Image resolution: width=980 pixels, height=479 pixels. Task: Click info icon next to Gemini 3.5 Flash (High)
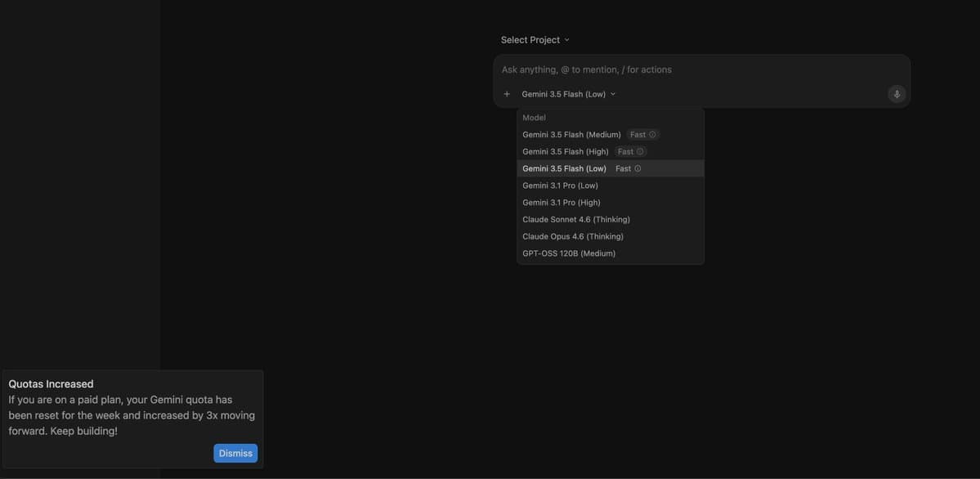pyautogui.click(x=640, y=151)
